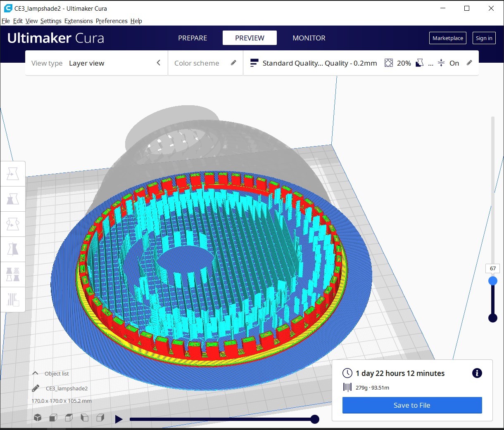Open Standard Quality print settings dropdown

tap(361, 63)
